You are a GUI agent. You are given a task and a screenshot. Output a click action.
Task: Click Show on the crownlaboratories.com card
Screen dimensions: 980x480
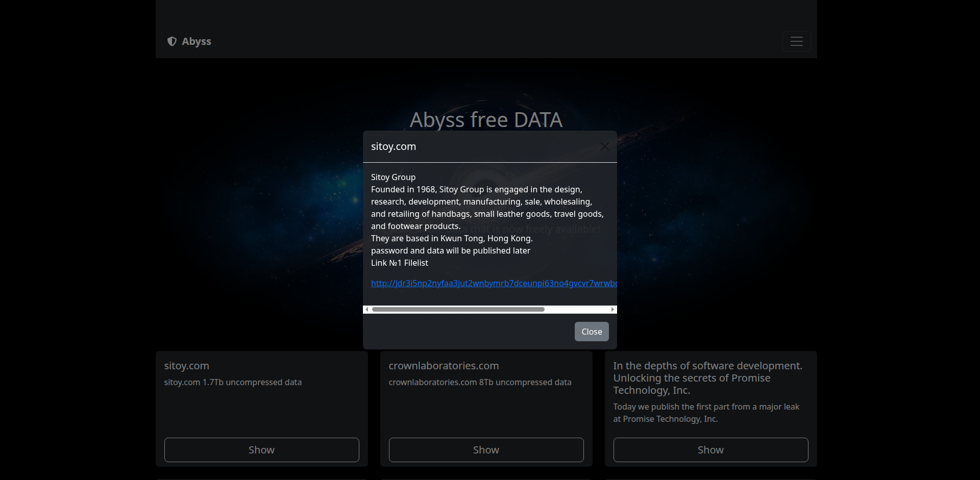click(486, 450)
